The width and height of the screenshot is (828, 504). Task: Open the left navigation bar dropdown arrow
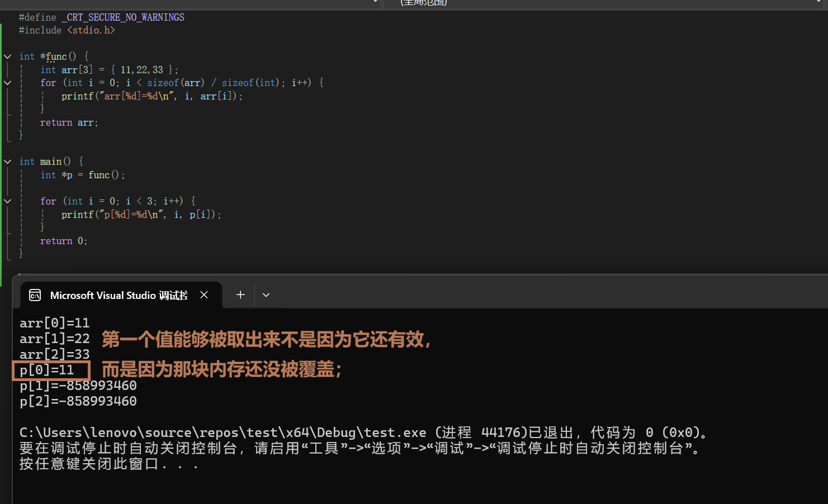click(x=376, y=3)
